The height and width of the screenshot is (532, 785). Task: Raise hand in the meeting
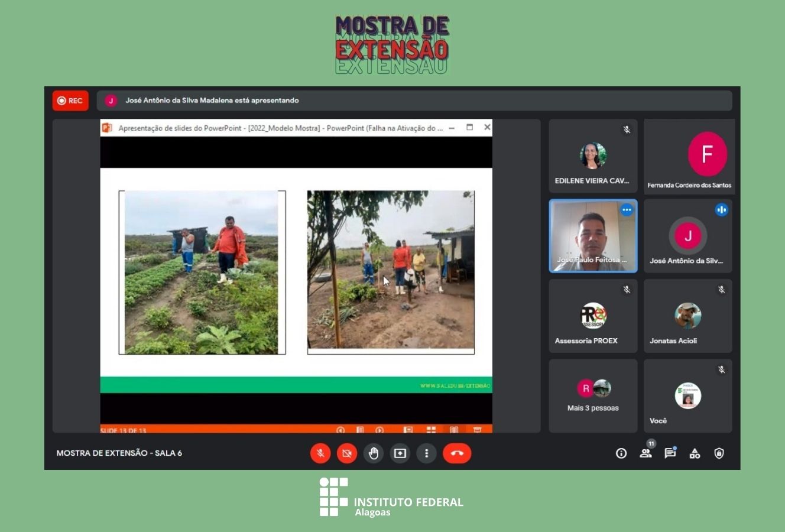374,453
